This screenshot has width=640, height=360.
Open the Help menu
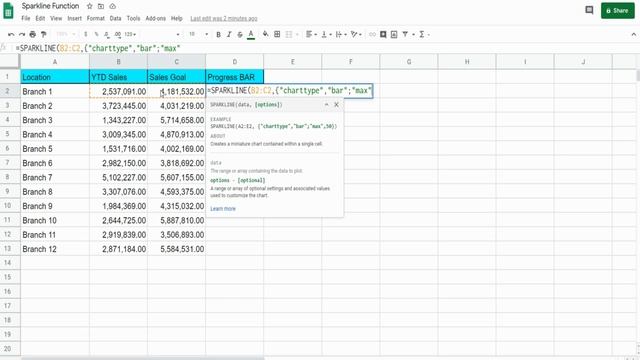(176, 18)
